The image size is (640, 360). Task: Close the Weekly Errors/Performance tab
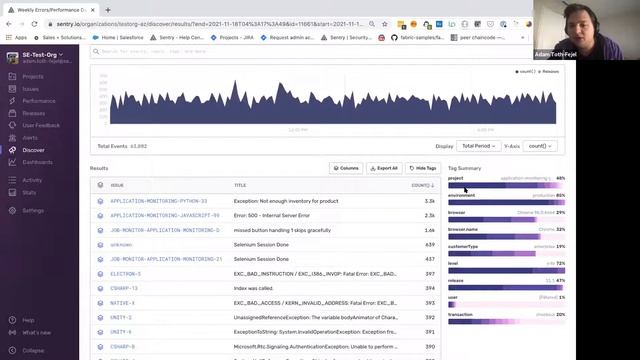tap(93, 10)
